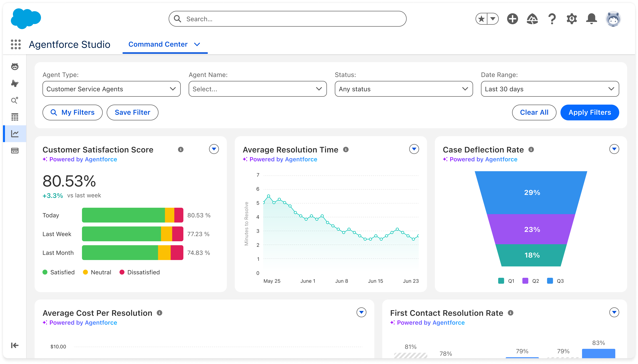Click info icon beside Average Resolution Time
Screen dimensions: 638x364
tap(346, 149)
